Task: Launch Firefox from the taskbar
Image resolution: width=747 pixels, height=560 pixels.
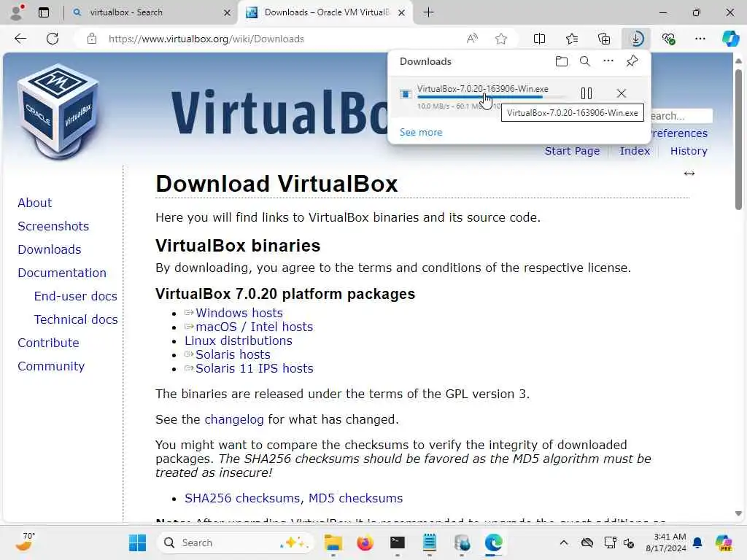Action: tap(365, 542)
